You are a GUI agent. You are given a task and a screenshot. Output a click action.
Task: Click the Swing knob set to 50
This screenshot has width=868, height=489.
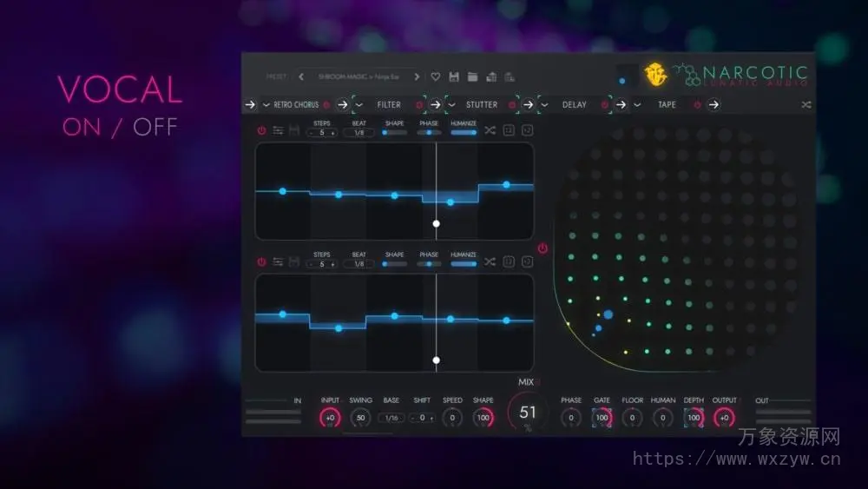point(360,418)
